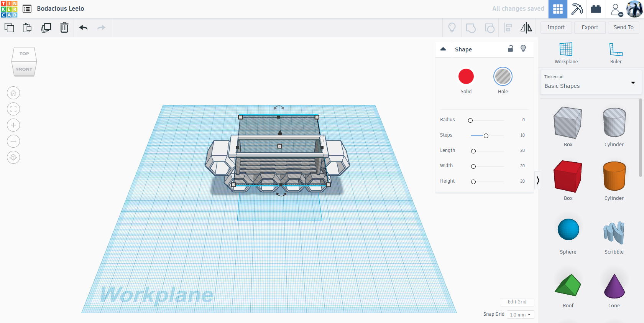Viewport: 644px width, 323px height.
Task: Adjust the Height slider handle
Action: (x=473, y=182)
